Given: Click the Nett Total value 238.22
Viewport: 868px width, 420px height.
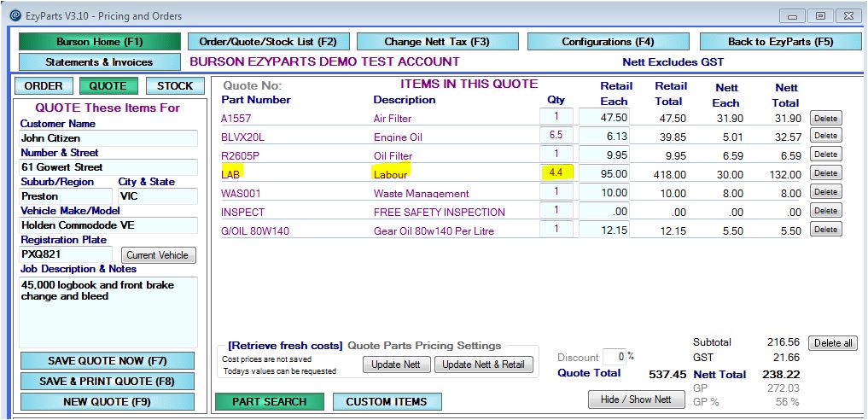Looking at the screenshot, I should pos(781,375).
